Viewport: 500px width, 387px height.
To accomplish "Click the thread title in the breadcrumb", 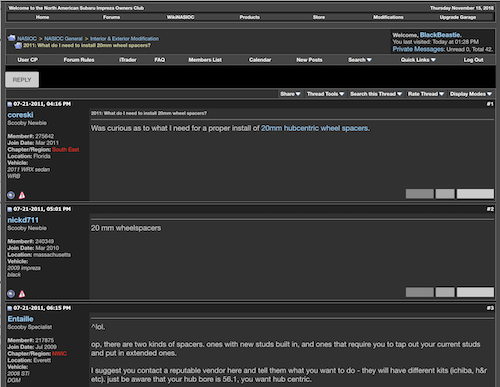I will [x=87, y=45].
